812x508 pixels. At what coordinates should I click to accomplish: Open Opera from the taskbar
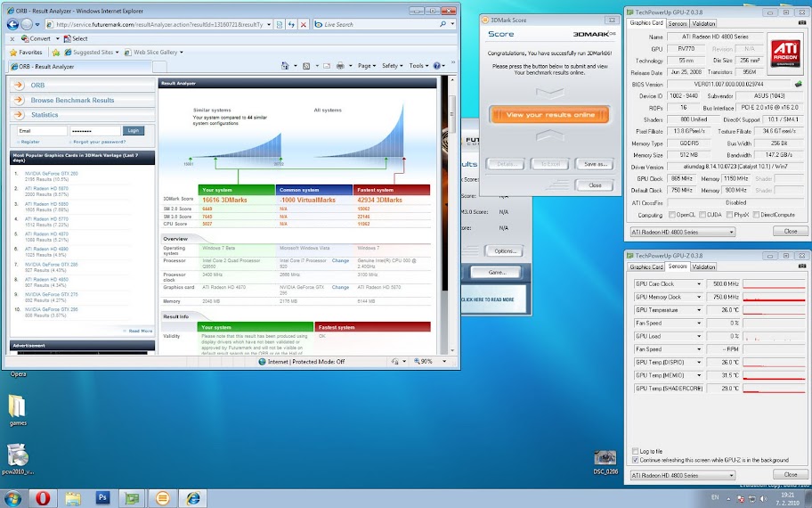(x=43, y=499)
